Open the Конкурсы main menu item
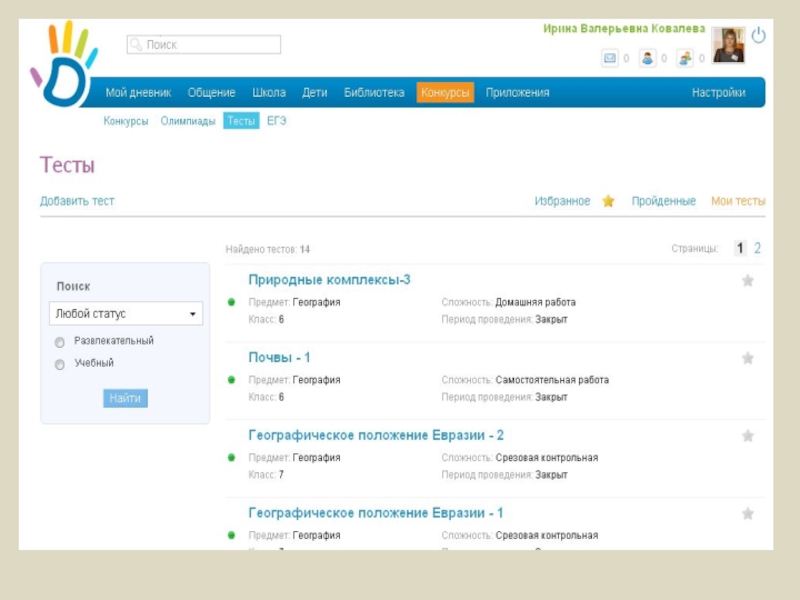 coord(445,93)
